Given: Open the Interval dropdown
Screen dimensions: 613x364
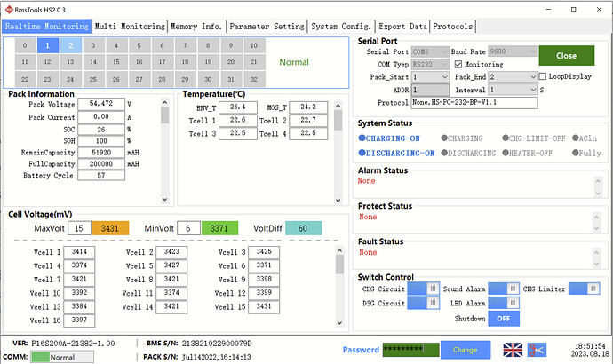Looking at the screenshot, I should (513, 90).
